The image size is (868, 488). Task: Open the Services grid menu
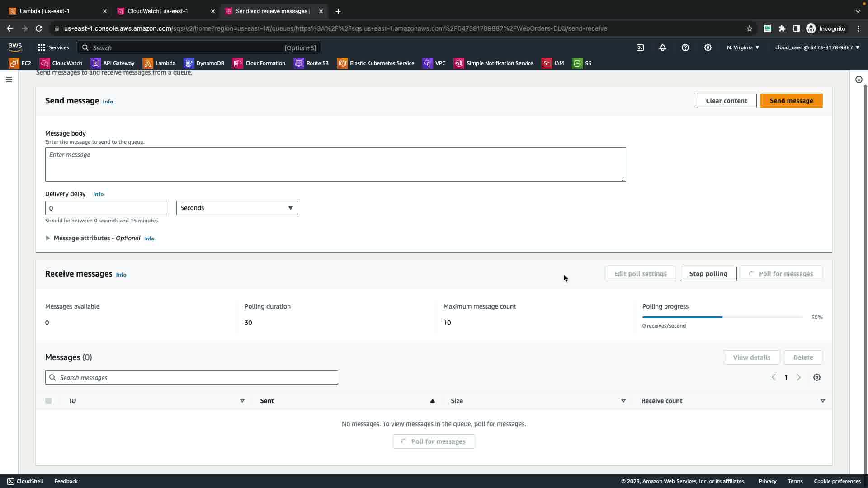[53, 47]
